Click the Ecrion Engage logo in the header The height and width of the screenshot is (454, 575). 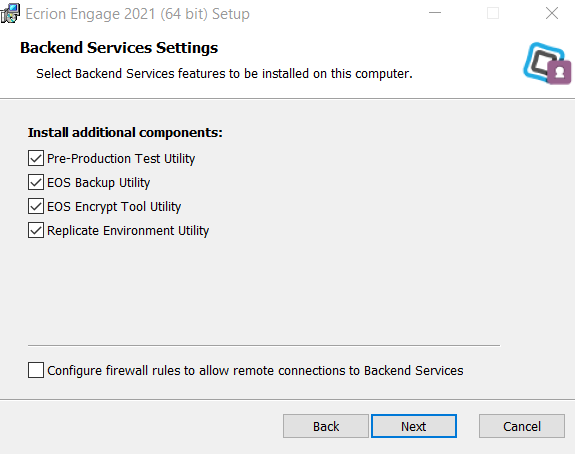[547, 63]
